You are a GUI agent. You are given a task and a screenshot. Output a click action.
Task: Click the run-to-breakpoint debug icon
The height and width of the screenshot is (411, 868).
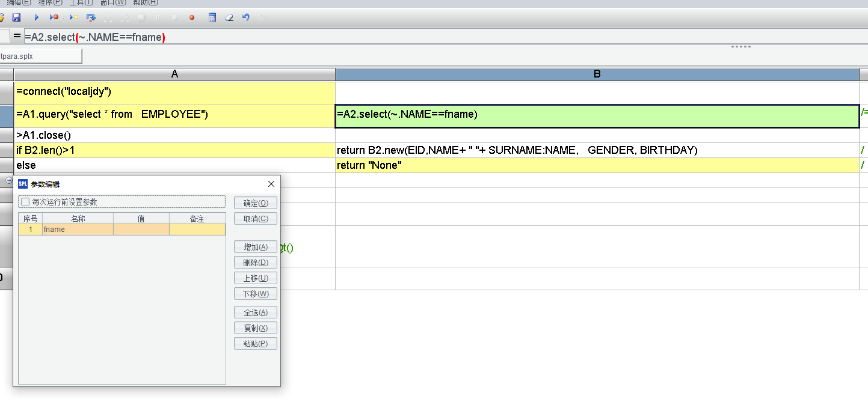54,18
